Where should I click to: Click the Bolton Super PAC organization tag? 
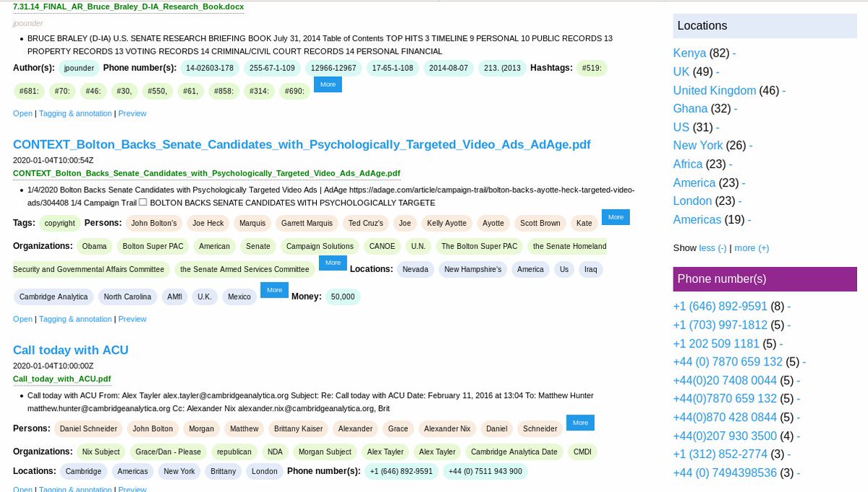pyautogui.click(x=153, y=246)
